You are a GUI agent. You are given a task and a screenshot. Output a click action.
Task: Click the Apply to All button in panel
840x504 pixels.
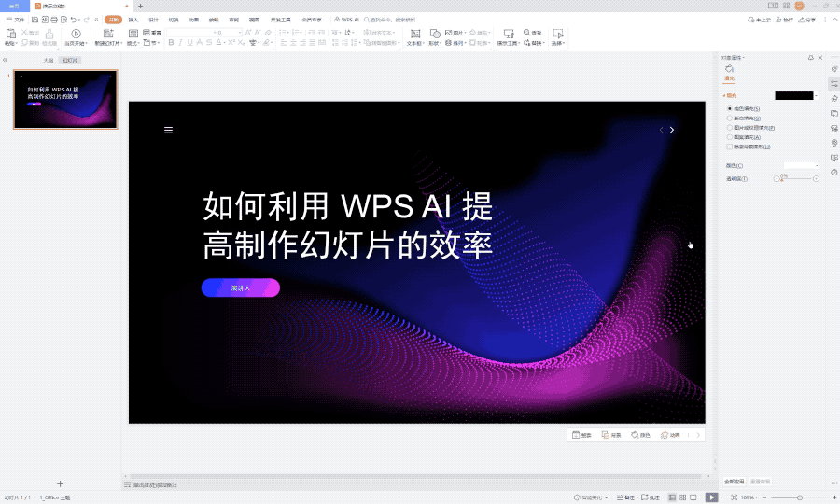(x=735, y=482)
